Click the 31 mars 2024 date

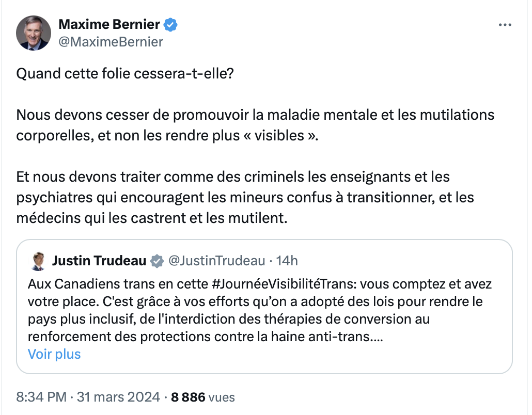[118, 397]
